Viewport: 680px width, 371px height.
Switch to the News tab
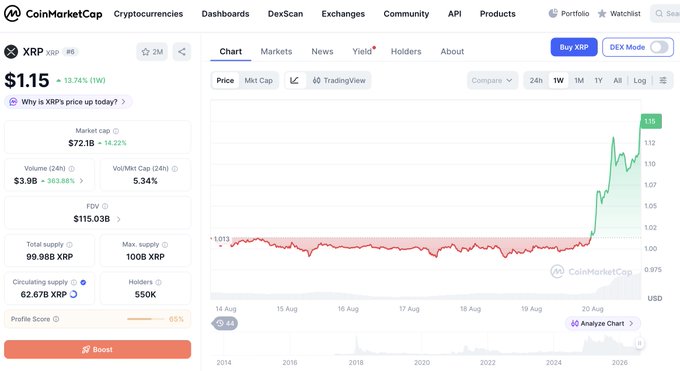click(x=322, y=51)
